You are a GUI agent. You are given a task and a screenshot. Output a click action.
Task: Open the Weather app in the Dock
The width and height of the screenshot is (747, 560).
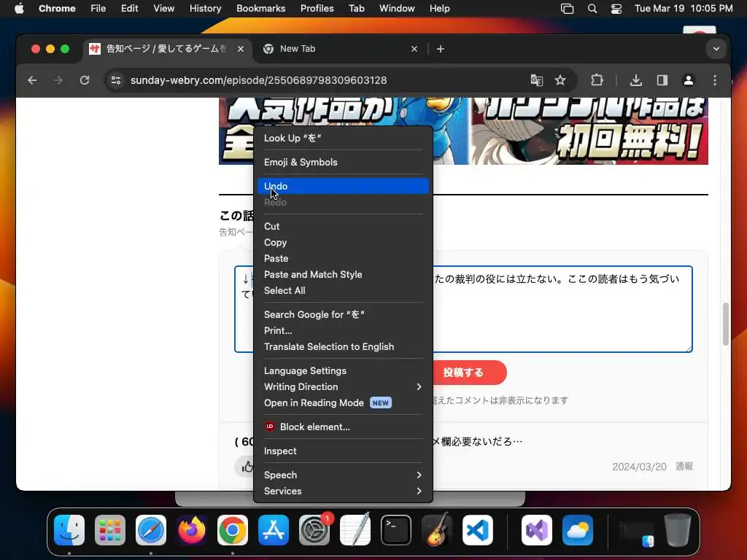pyautogui.click(x=578, y=530)
